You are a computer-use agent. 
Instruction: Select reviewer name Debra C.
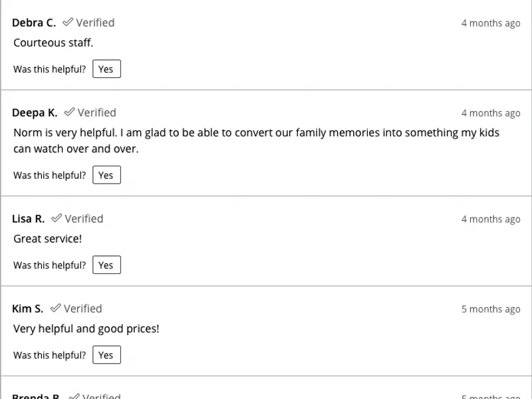pos(34,23)
